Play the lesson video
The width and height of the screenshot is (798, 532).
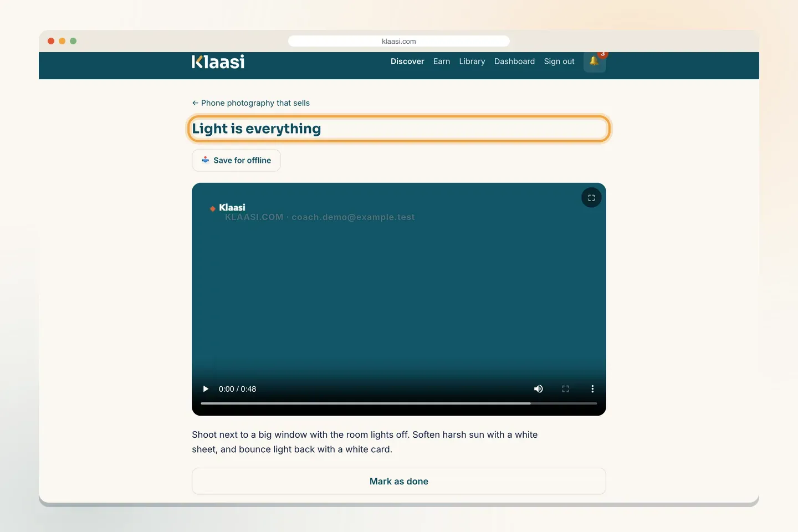[206, 389]
